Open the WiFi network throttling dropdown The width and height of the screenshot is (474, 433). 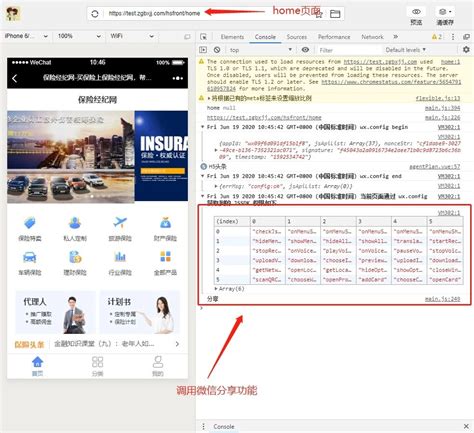(x=132, y=36)
